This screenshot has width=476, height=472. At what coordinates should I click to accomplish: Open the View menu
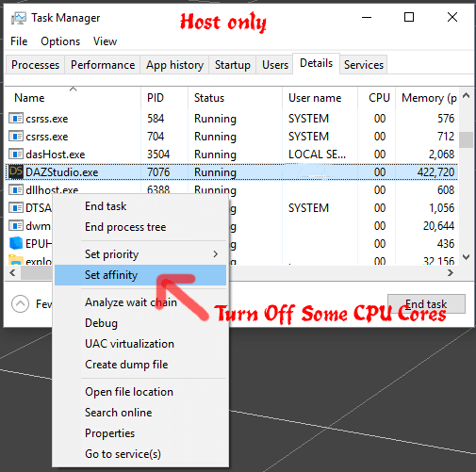coord(105,41)
